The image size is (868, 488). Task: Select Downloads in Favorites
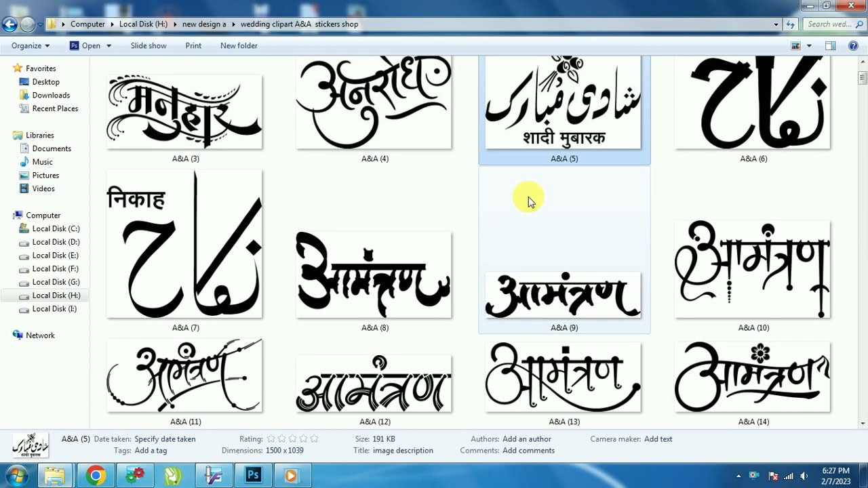pos(51,96)
